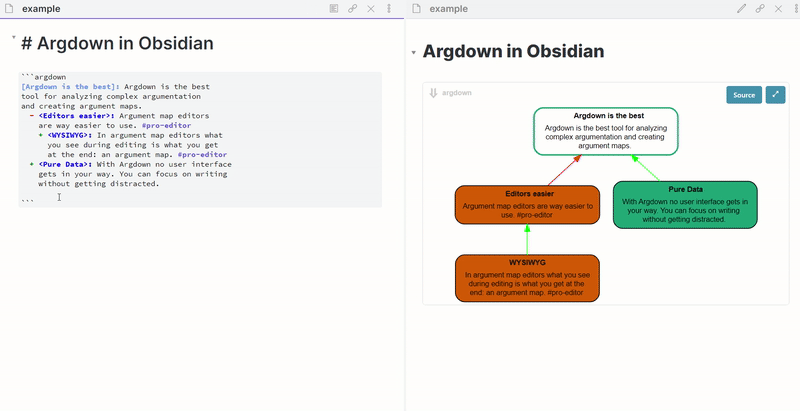Close the right example pane

[779, 9]
